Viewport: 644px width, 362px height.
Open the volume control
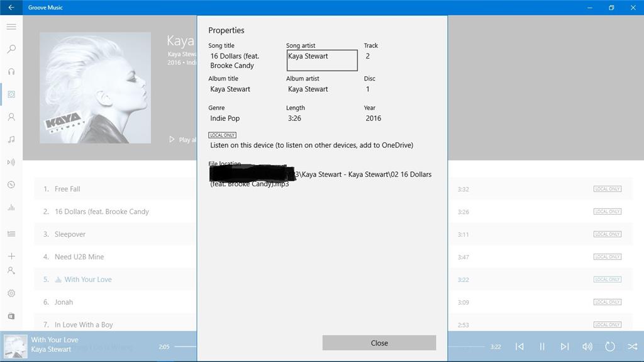click(x=587, y=347)
